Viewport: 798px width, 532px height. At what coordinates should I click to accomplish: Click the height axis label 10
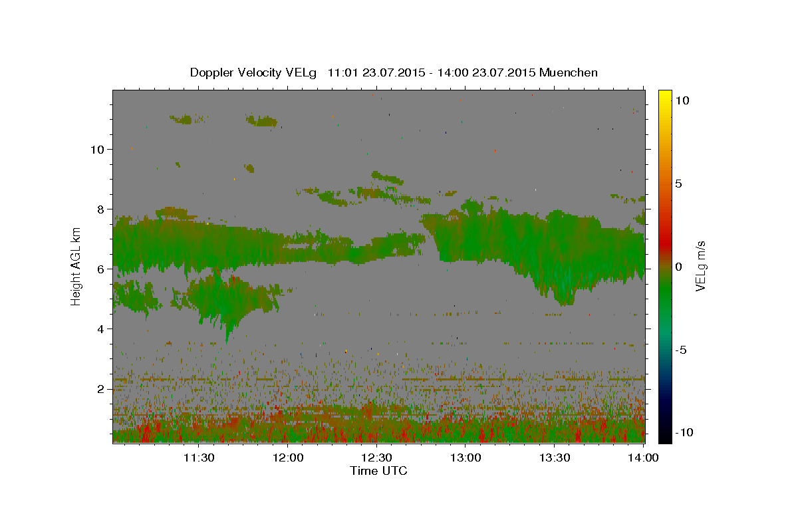pos(96,150)
